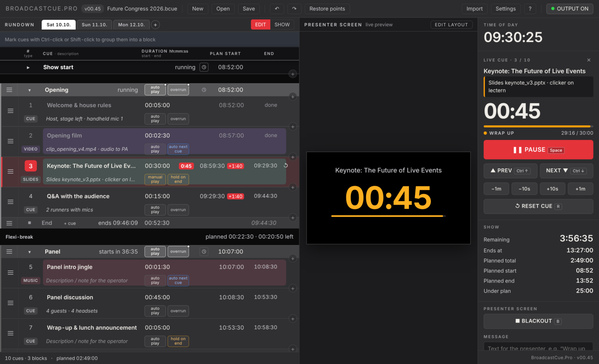Click drag handle on Opening block header
This screenshot has height=364, width=599.
9,90
